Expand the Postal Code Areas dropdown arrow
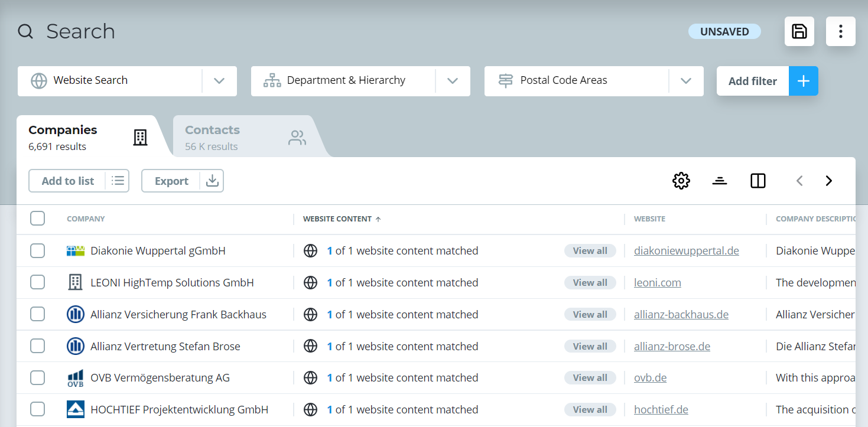 [x=686, y=81]
